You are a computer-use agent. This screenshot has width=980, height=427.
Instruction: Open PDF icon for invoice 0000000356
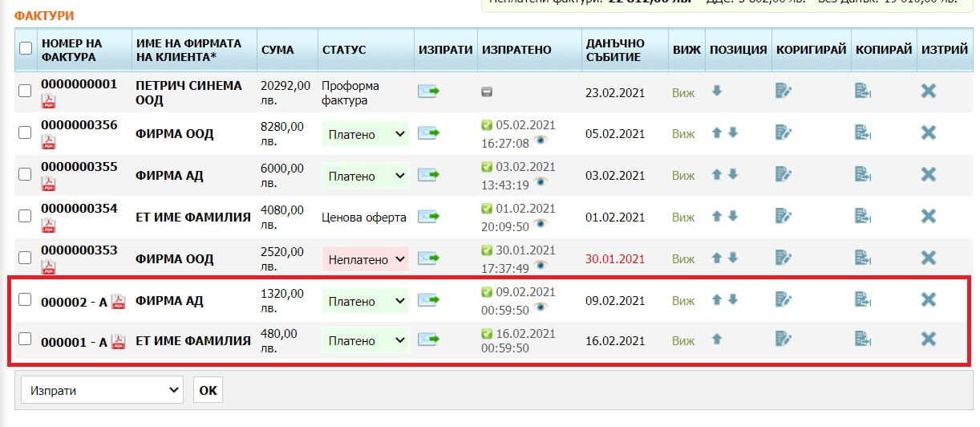49,143
